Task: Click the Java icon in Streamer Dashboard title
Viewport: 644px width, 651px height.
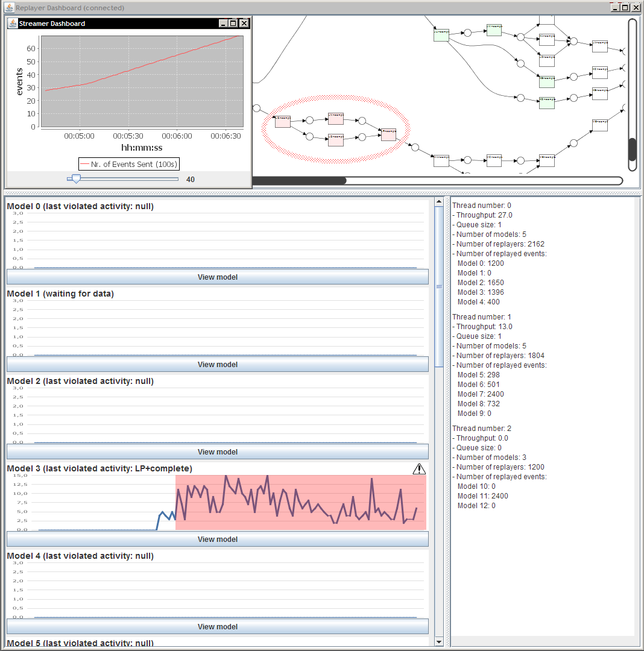Action: [13, 24]
